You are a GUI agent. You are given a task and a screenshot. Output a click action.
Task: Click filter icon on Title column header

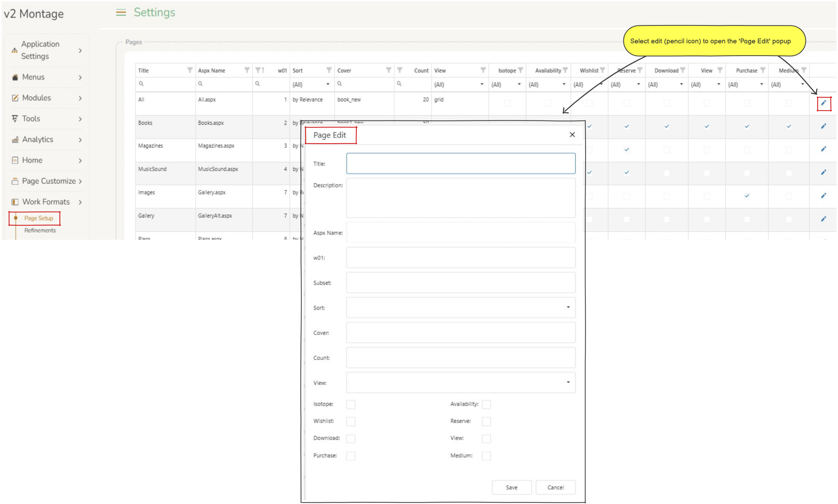[x=190, y=70]
